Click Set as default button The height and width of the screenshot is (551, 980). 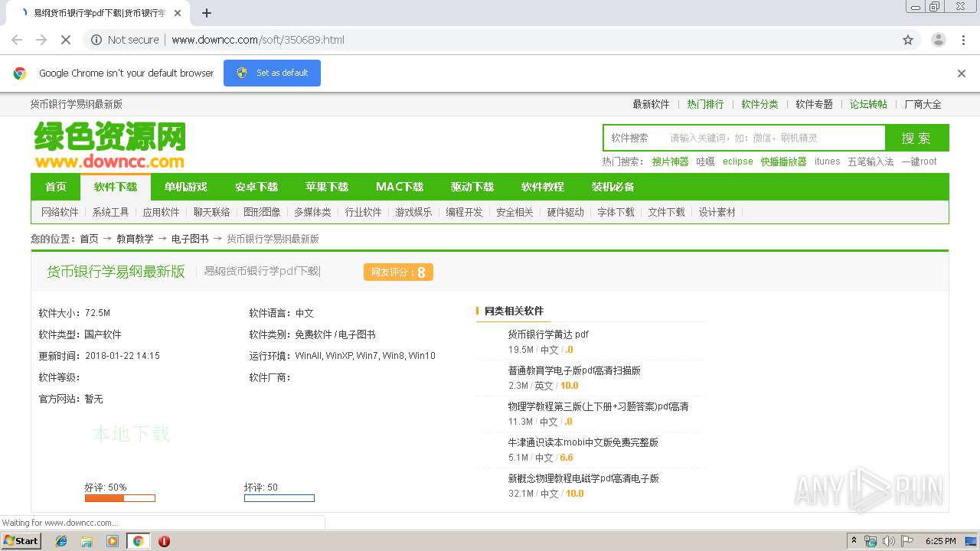[272, 73]
